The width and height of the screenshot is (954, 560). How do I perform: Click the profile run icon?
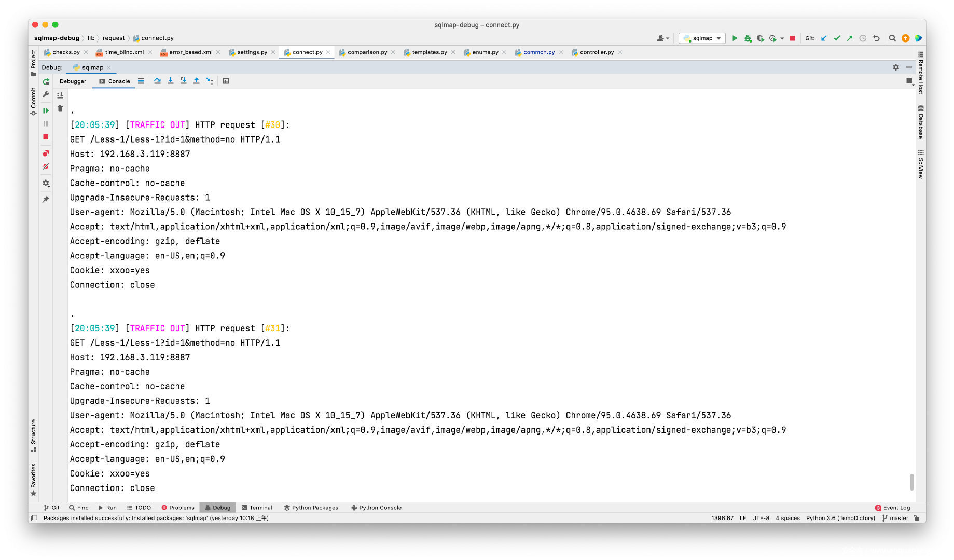pyautogui.click(x=773, y=38)
